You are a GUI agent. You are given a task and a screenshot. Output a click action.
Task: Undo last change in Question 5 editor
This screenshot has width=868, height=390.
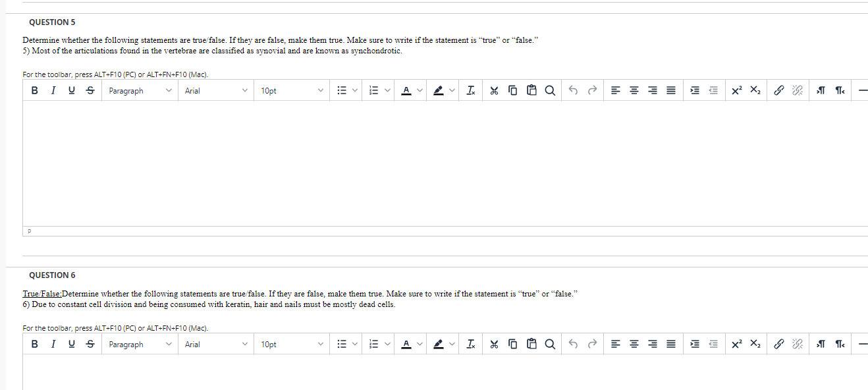573,91
